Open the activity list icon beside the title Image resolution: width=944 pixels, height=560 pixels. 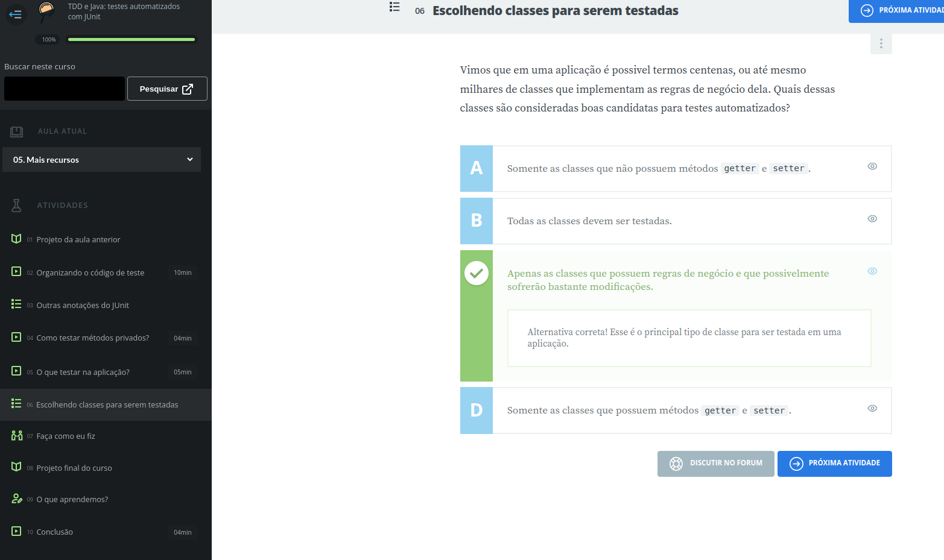point(394,7)
